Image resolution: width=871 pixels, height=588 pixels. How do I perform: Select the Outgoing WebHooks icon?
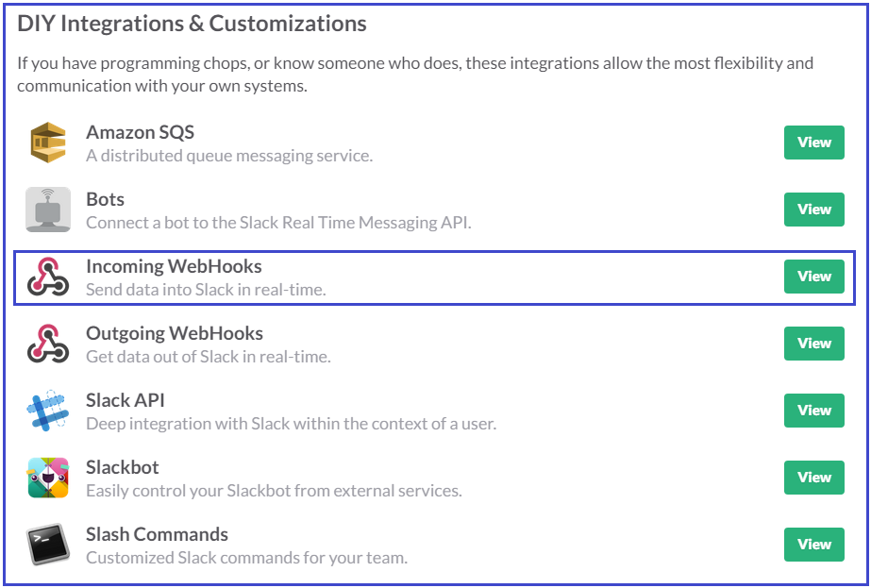[x=48, y=344]
